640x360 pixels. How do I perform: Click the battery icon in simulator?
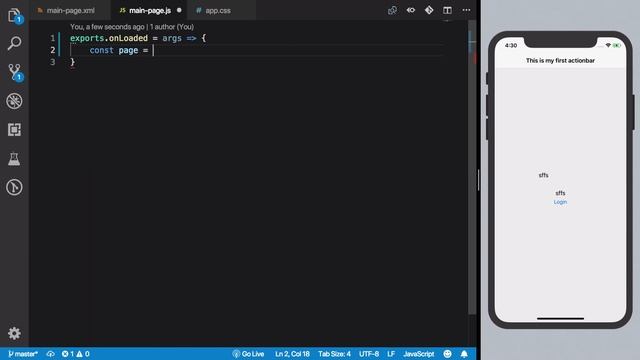coord(617,45)
